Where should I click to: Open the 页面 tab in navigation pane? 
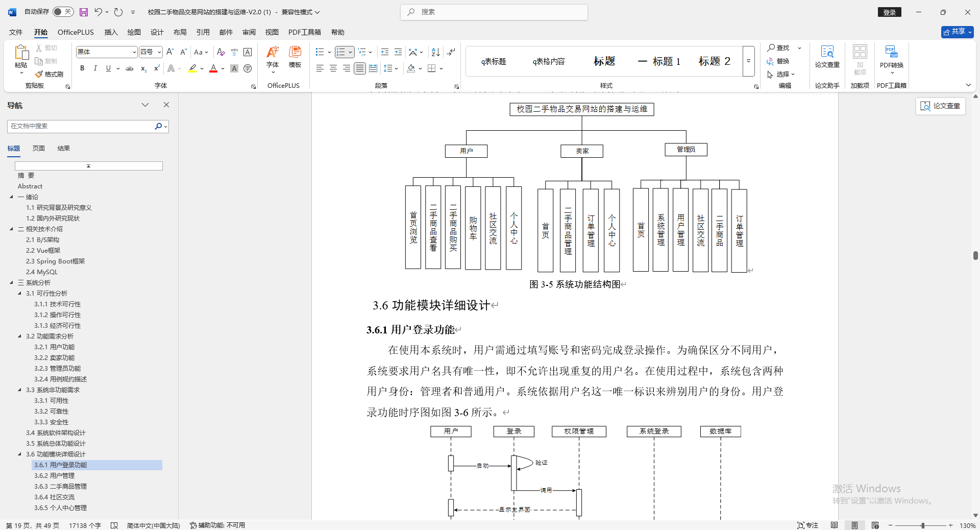38,148
